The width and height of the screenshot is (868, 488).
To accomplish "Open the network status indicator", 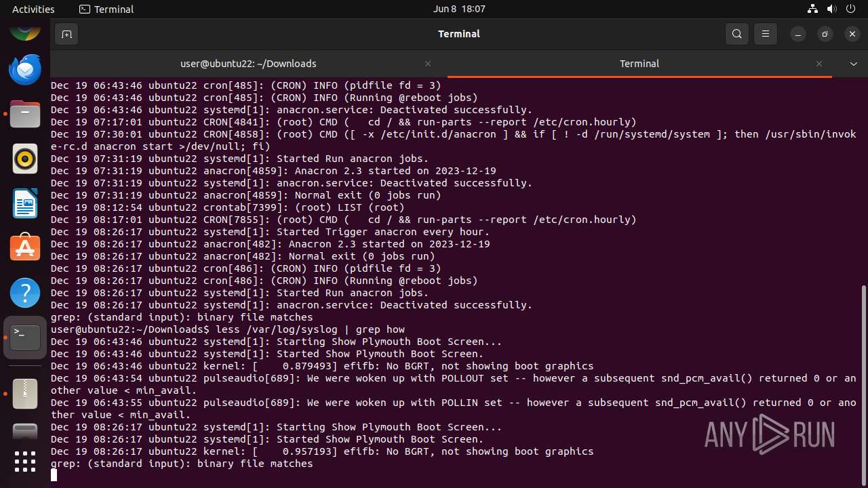I will click(x=812, y=9).
